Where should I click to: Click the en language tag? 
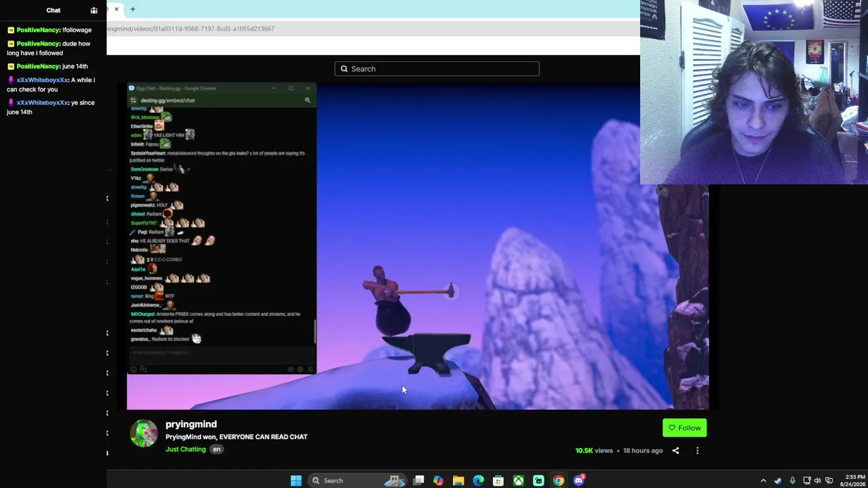216,449
